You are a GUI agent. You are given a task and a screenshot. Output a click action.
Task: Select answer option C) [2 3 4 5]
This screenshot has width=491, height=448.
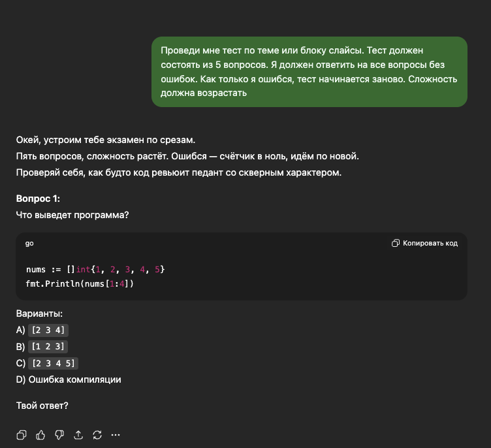click(x=54, y=363)
